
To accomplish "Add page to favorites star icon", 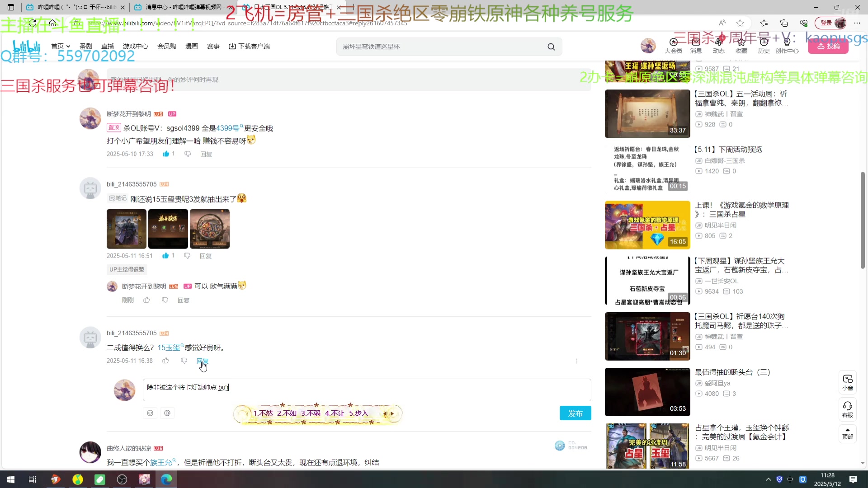I will click(740, 23).
